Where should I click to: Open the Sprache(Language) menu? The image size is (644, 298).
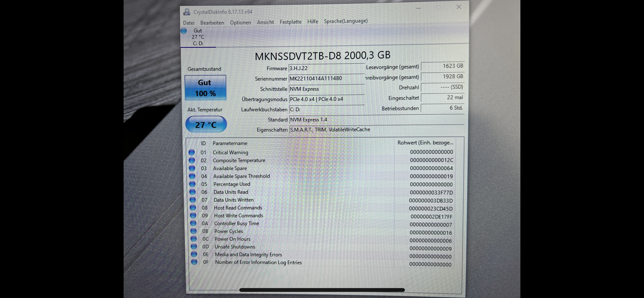coord(346,21)
